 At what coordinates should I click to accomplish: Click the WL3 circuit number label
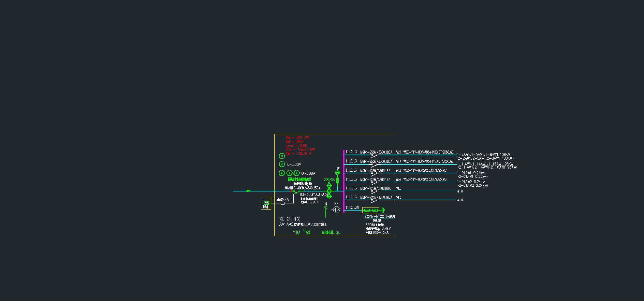398,170
